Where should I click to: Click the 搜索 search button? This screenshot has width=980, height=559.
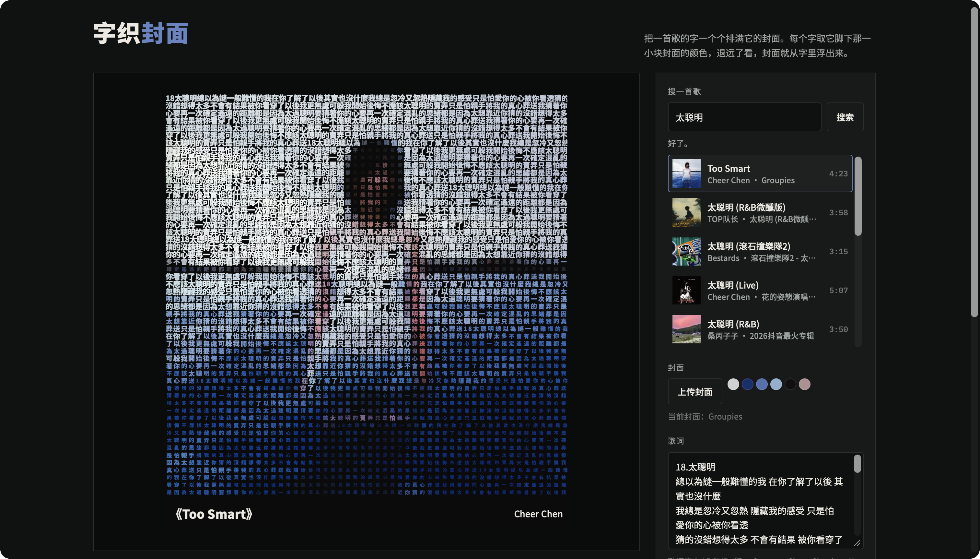click(845, 117)
